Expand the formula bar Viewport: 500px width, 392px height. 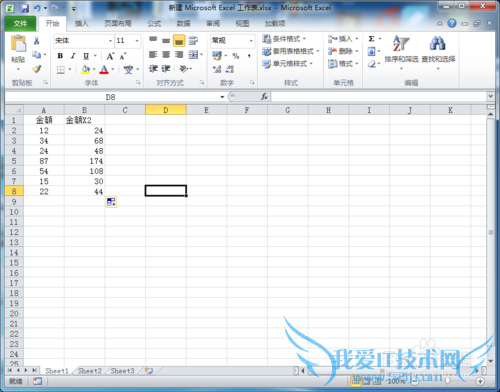point(490,96)
